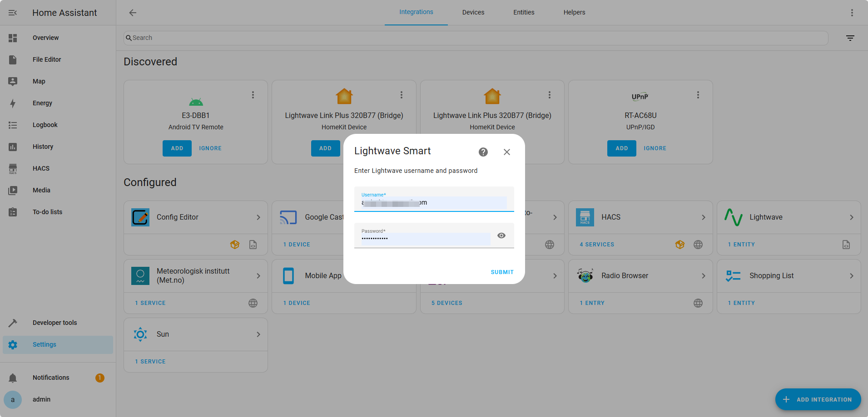Open the filter icon next to search
This screenshot has height=417, width=868.
point(850,38)
